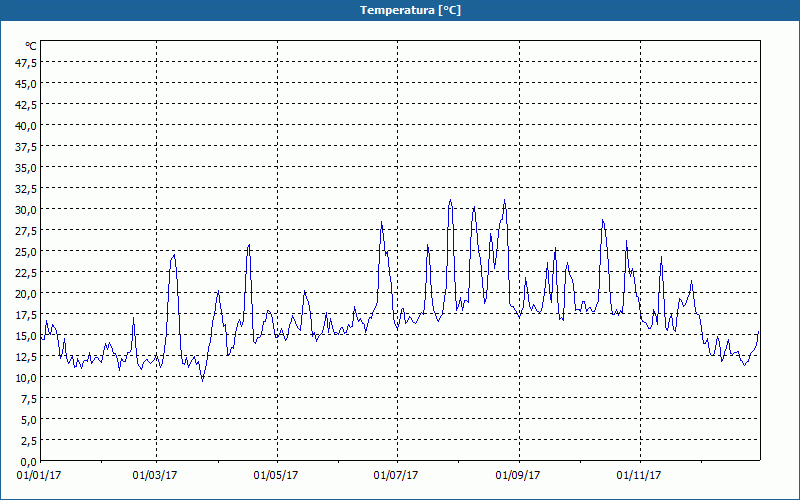Click the 5,0 axis value
Screen dimensions: 800x500
(x=29, y=420)
